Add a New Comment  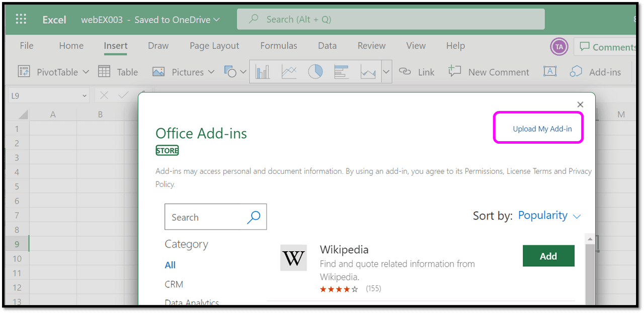[x=489, y=72]
